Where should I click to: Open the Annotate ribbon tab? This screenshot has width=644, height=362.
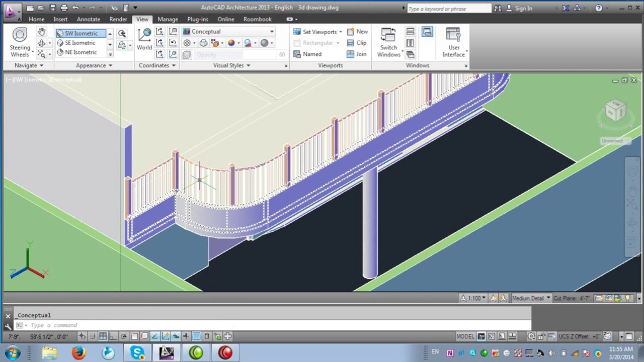point(89,19)
